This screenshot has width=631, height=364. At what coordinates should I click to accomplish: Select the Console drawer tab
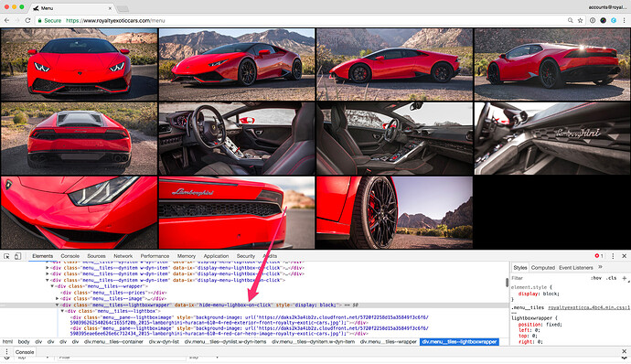tap(25, 352)
